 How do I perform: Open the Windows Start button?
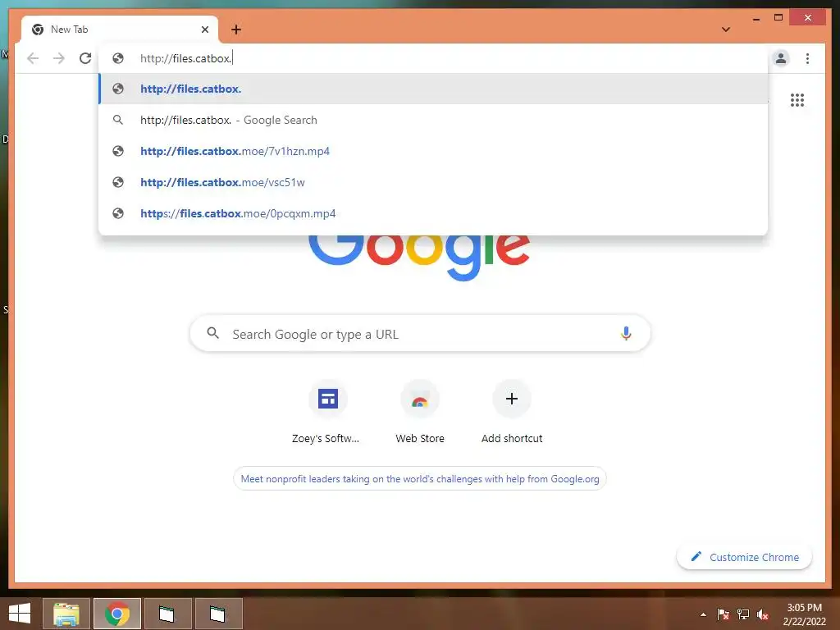[x=20, y=614]
